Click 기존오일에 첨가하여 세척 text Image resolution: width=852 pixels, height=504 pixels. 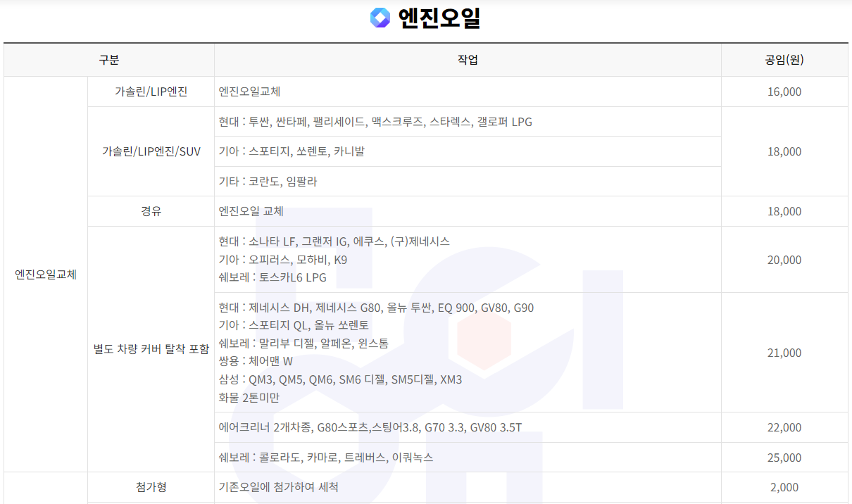tap(280, 487)
